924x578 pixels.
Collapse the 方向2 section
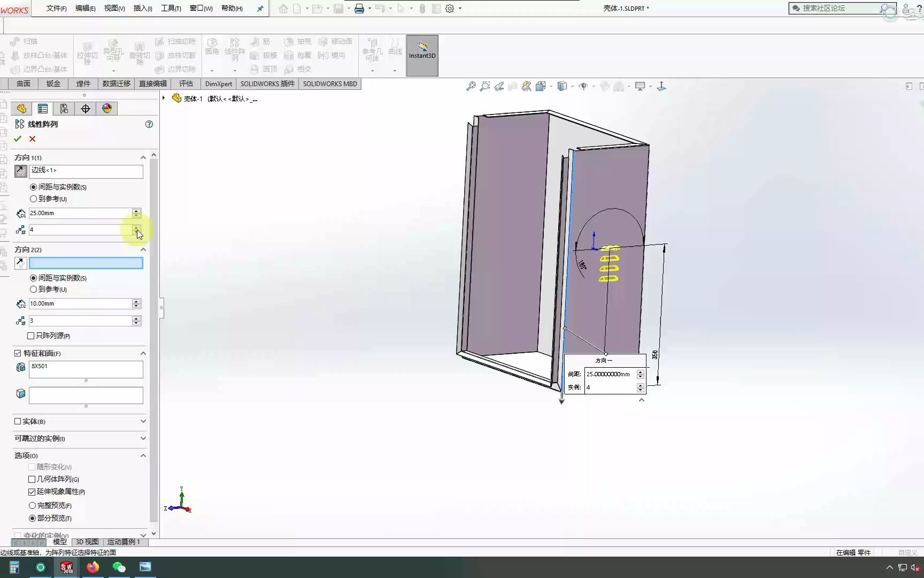point(143,249)
